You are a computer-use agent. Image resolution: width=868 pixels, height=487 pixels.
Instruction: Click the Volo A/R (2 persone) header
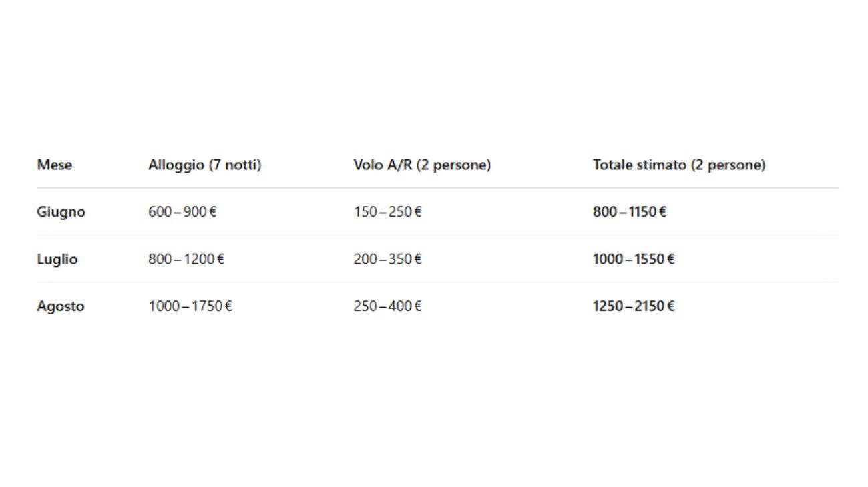click(x=422, y=165)
